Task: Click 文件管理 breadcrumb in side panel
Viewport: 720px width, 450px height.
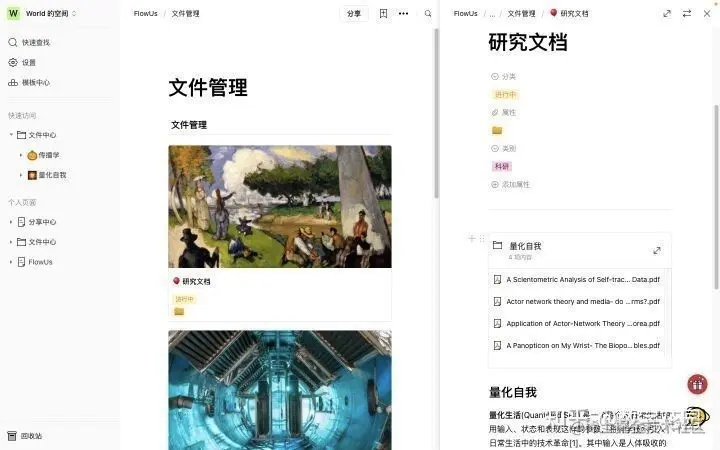Action: [521, 13]
